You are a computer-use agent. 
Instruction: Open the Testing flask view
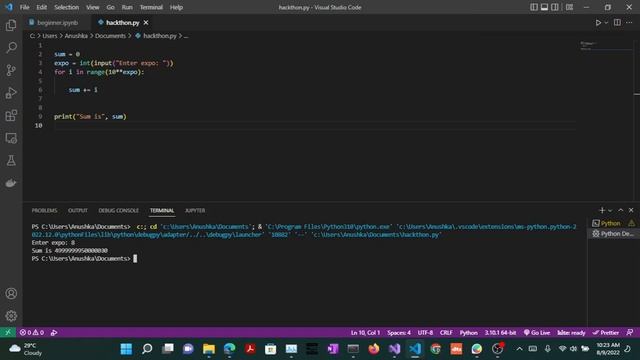tap(11, 160)
